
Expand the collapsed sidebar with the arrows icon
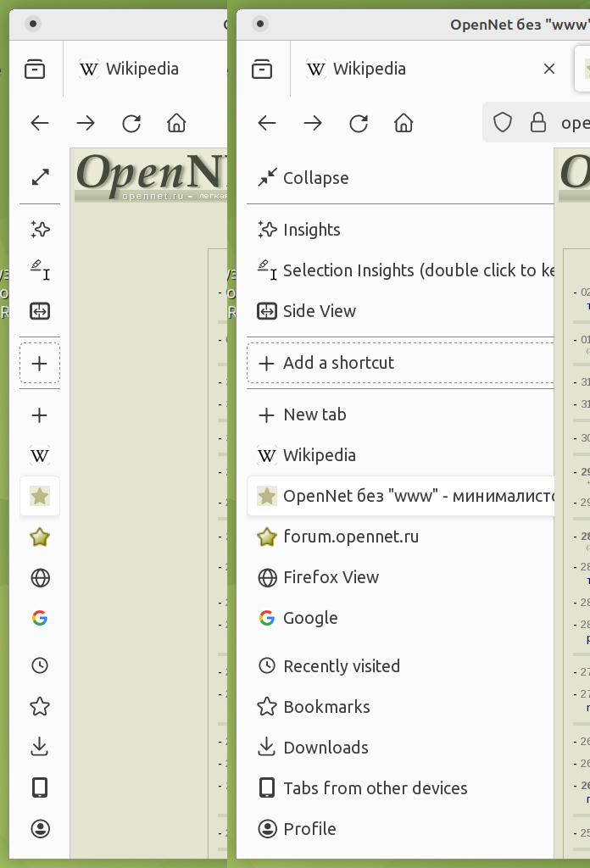pos(40,178)
